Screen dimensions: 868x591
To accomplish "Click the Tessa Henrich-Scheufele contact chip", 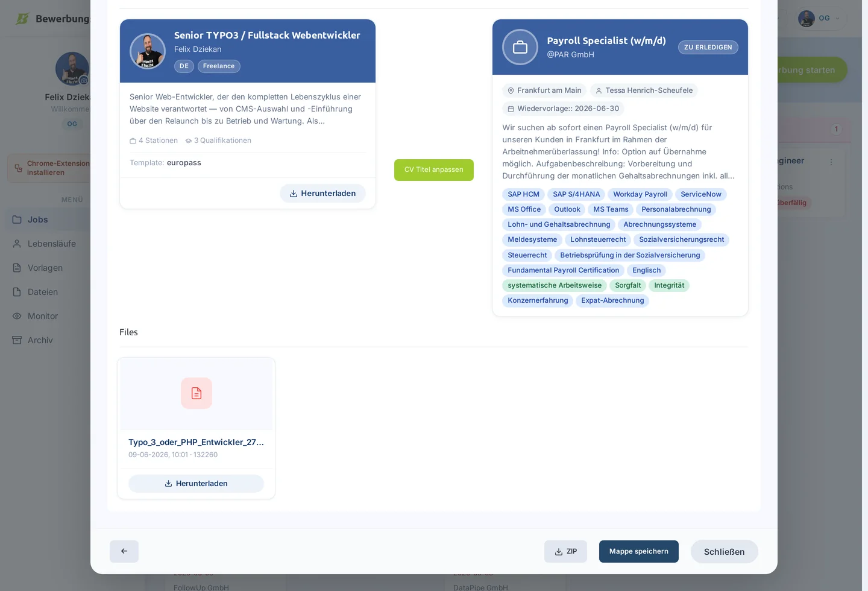I will pyautogui.click(x=644, y=90).
